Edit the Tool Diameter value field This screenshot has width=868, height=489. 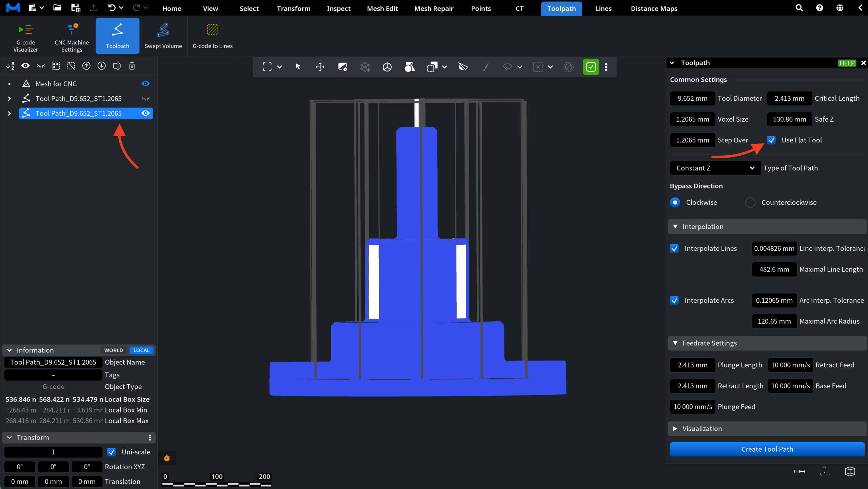pyautogui.click(x=692, y=99)
